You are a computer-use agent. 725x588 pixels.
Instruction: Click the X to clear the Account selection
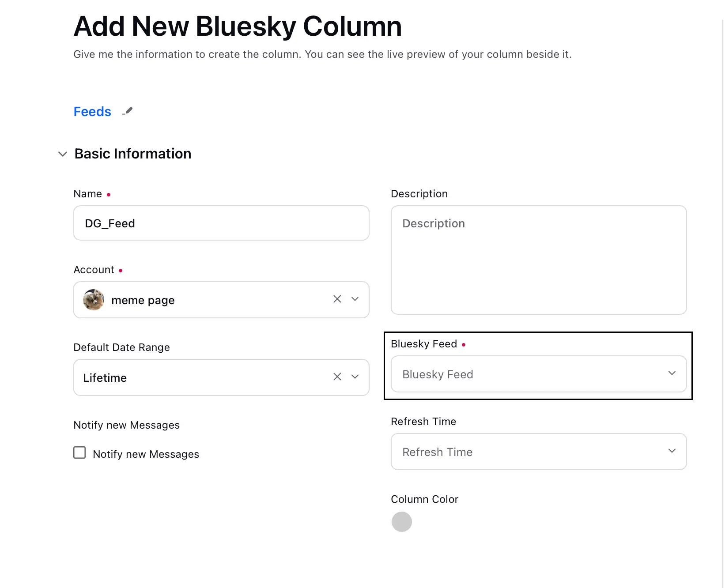337,299
